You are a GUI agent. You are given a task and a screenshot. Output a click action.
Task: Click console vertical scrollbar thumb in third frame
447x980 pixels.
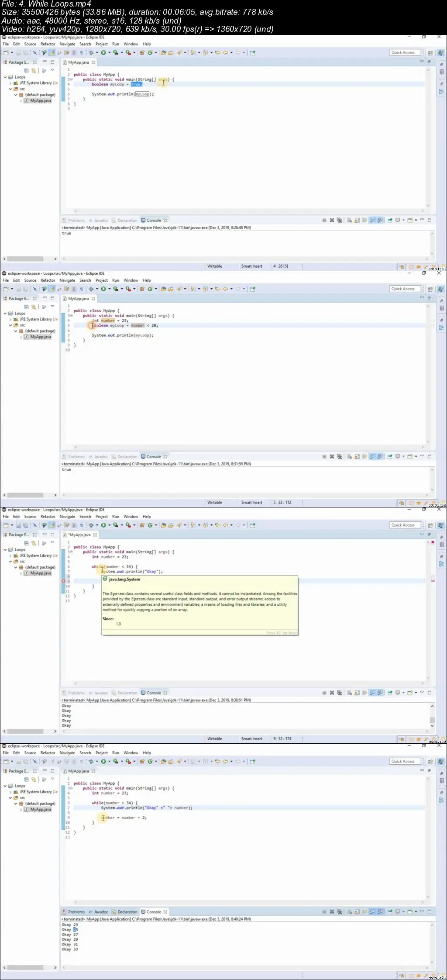pos(432,720)
